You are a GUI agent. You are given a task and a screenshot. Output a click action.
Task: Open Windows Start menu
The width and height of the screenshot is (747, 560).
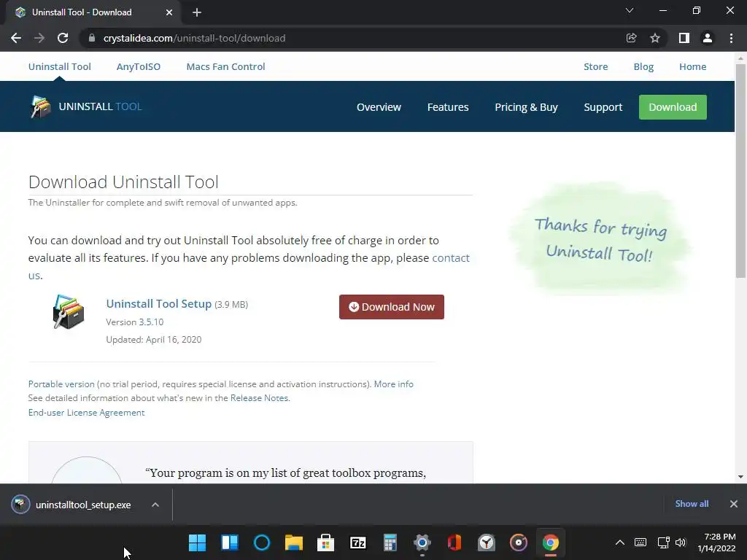(x=197, y=542)
